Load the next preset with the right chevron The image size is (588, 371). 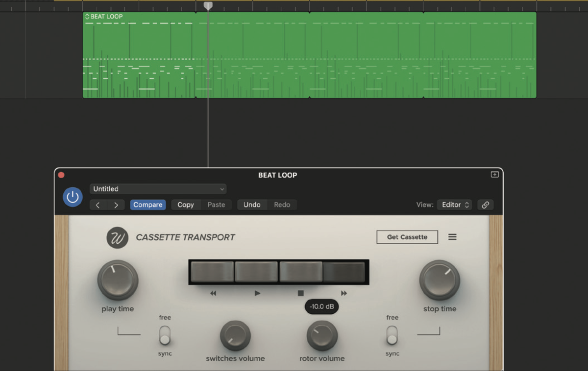click(x=116, y=205)
